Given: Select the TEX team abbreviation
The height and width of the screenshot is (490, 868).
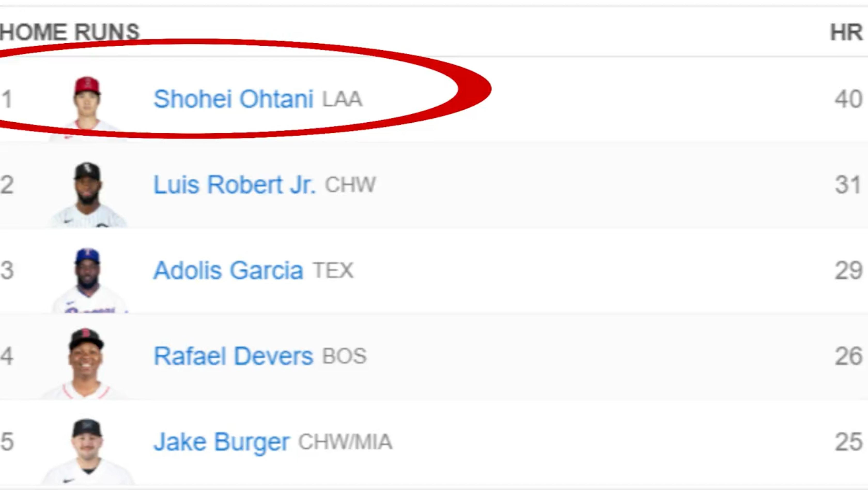Looking at the screenshot, I should click(x=333, y=270).
